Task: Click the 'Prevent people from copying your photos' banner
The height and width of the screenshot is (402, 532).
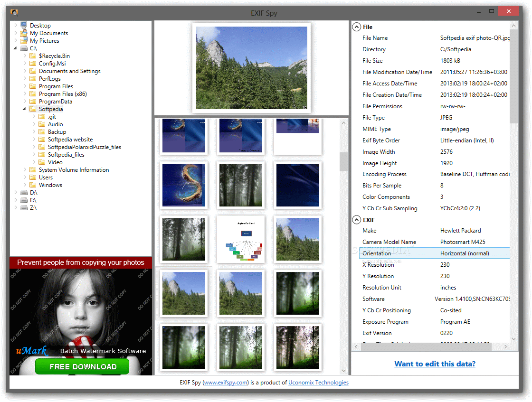Action: (x=81, y=262)
